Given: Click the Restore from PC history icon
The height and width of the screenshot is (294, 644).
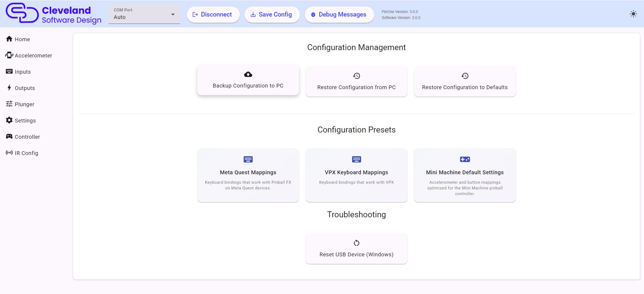Looking at the screenshot, I should [x=356, y=76].
